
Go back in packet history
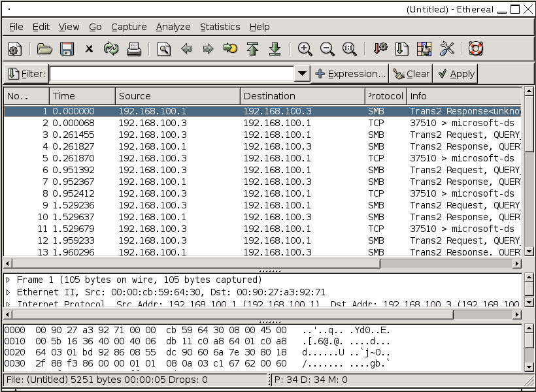click(186, 49)
